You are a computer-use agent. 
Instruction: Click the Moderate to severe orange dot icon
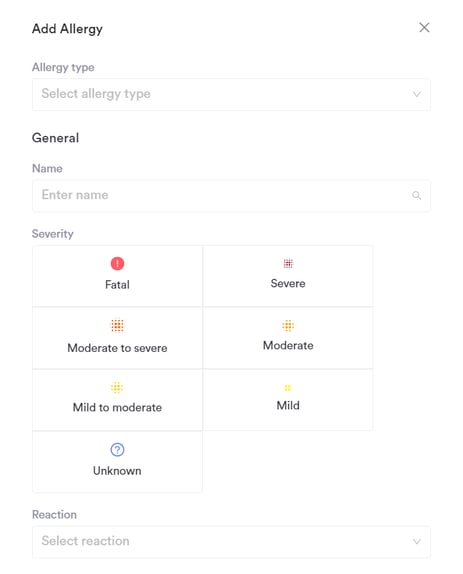pos(117,325)
